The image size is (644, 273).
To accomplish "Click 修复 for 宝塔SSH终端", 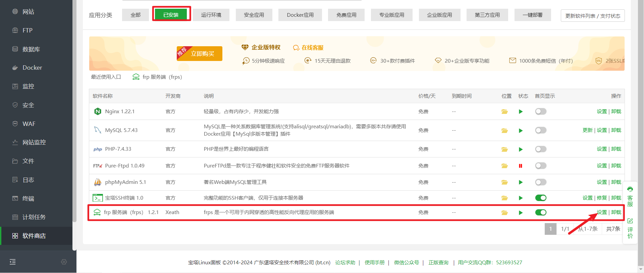I will pyautogui.click(x=602, y=198).
